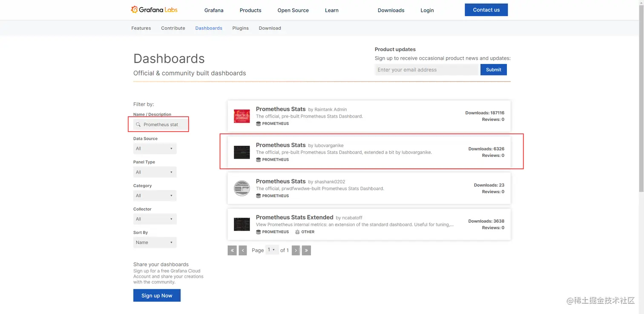Click the Contact us button
Screen dimensions: 644x314
click(486, 10)
